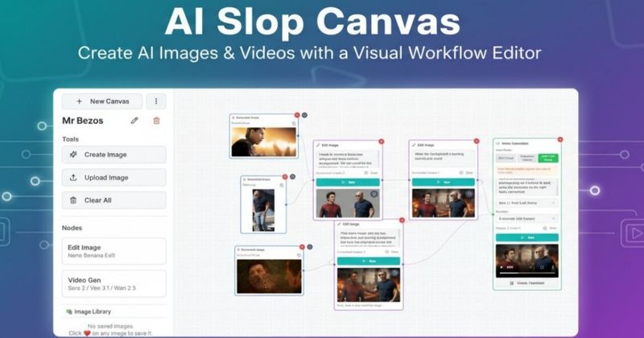Open the dark disintegrating face thumbnail

tap(269, 276)
